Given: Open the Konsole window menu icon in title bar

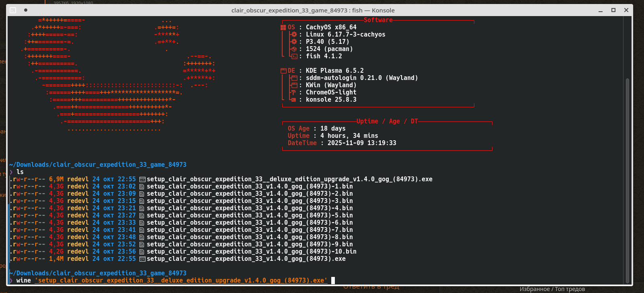Looking at the screenshot, I should pyautogui.click(x=13, y=10).
